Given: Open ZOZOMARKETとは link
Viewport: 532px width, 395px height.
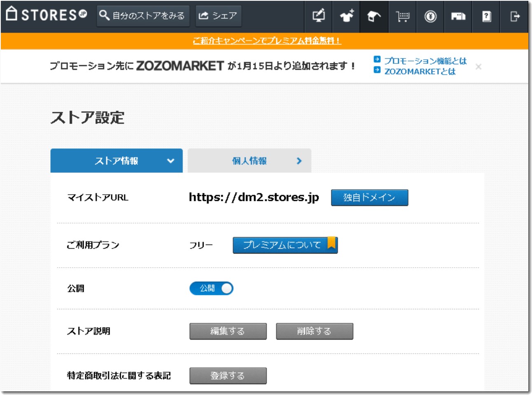Looking at the screenshot, I should [420, 71].
